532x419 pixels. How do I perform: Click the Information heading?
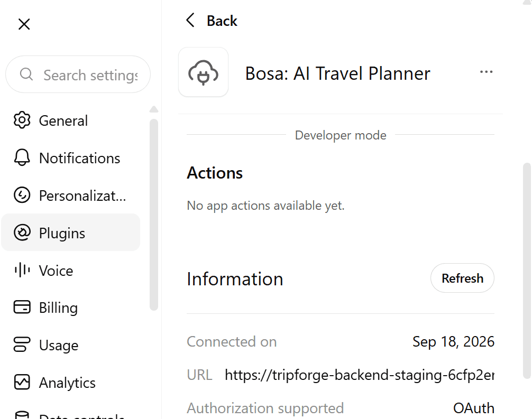point(235,279)
